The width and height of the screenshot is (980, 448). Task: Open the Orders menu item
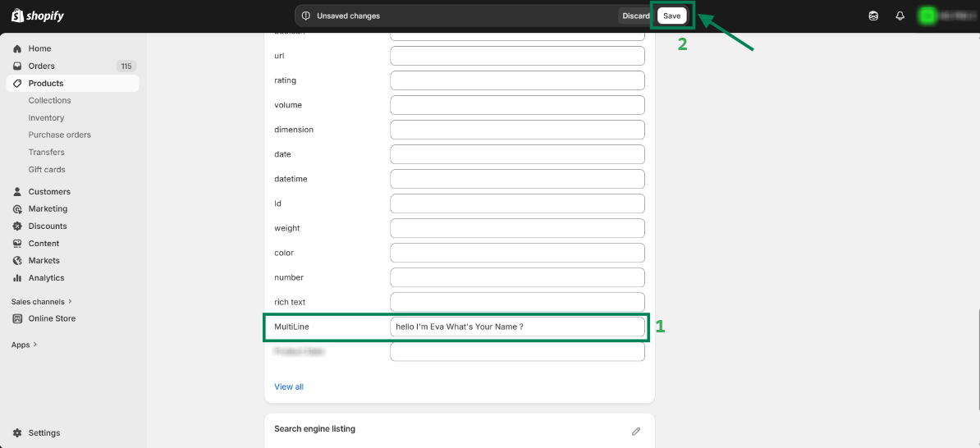coord(41,66)
